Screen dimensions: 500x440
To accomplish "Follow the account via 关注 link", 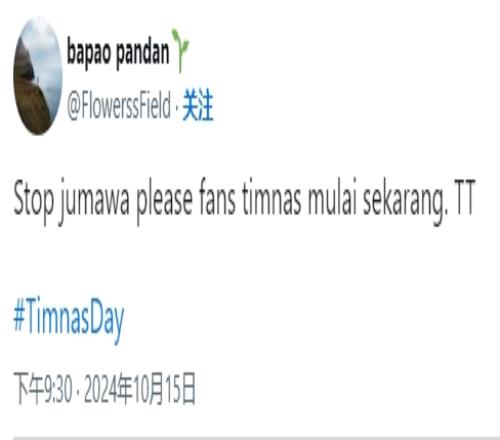I will click(x=198, y=105).
